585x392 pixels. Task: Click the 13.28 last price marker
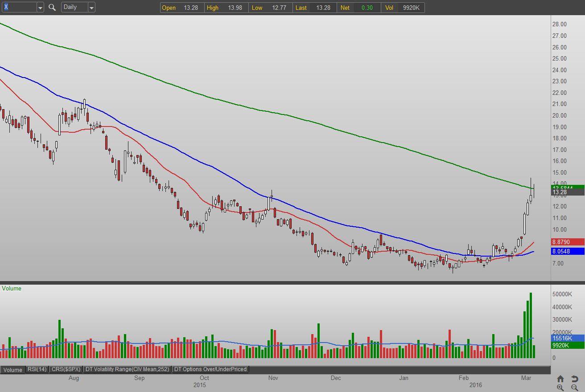(x=567, y=192)
